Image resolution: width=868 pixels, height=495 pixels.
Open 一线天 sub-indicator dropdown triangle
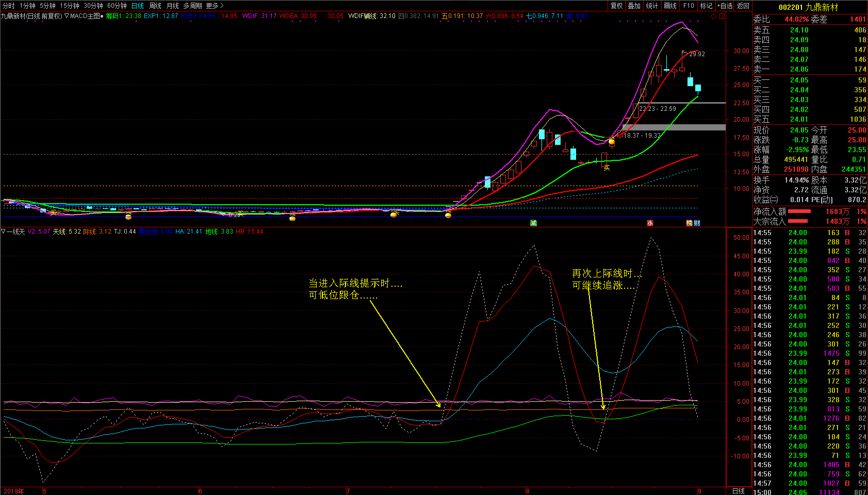tap(3, 232)
